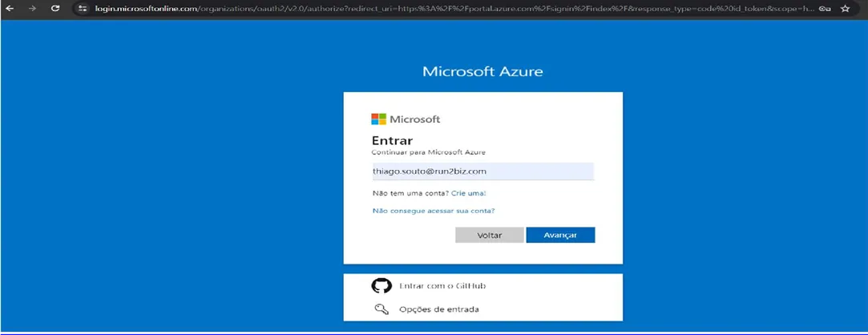Image resolution: width=868 pixels, height=335 pixels.
Task: Click the email field with thiago.souto@run2biz.com
Action: (482, 172)
